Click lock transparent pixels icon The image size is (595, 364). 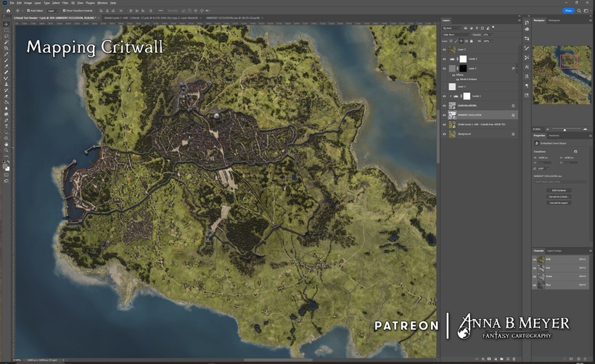451,41
